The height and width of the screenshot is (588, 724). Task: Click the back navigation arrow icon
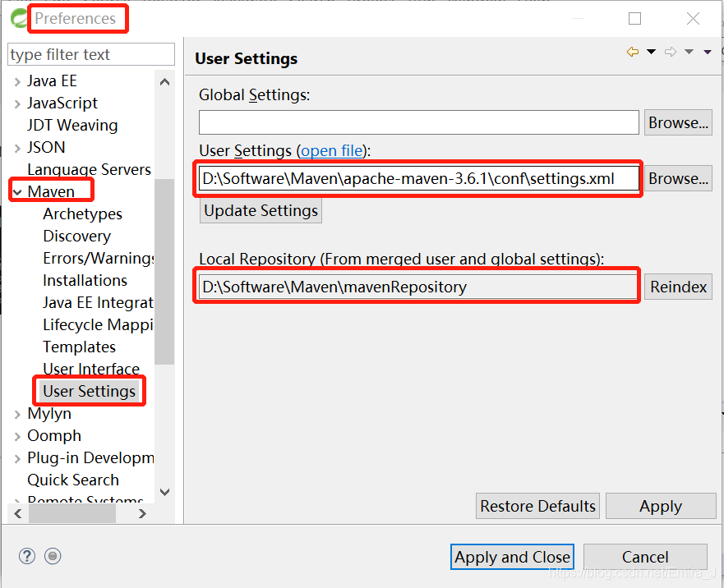click(x=632, y=52)
